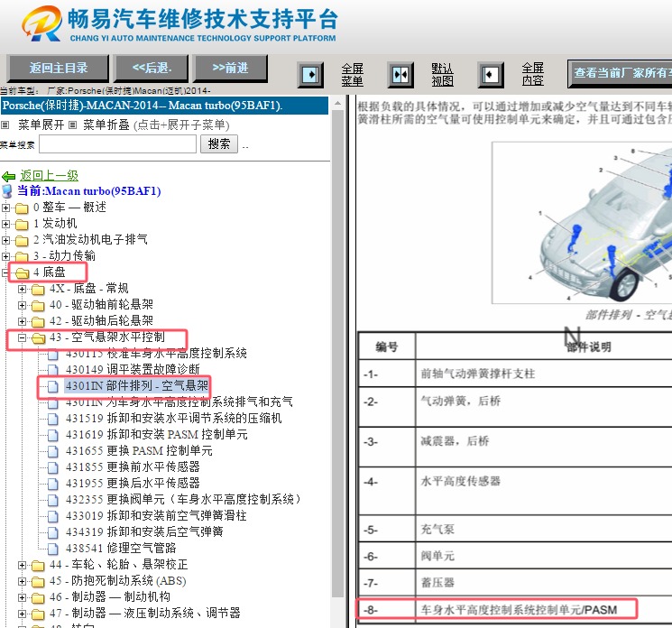Click the Porsche MACAN 2014 Macan turbo header bar
This screenshot has height=628, width=672.
click(164, 106)
